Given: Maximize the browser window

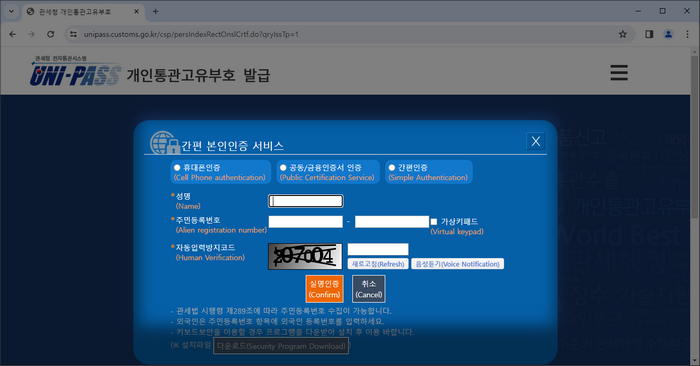Looking at the screenshot, I should 662,11.
